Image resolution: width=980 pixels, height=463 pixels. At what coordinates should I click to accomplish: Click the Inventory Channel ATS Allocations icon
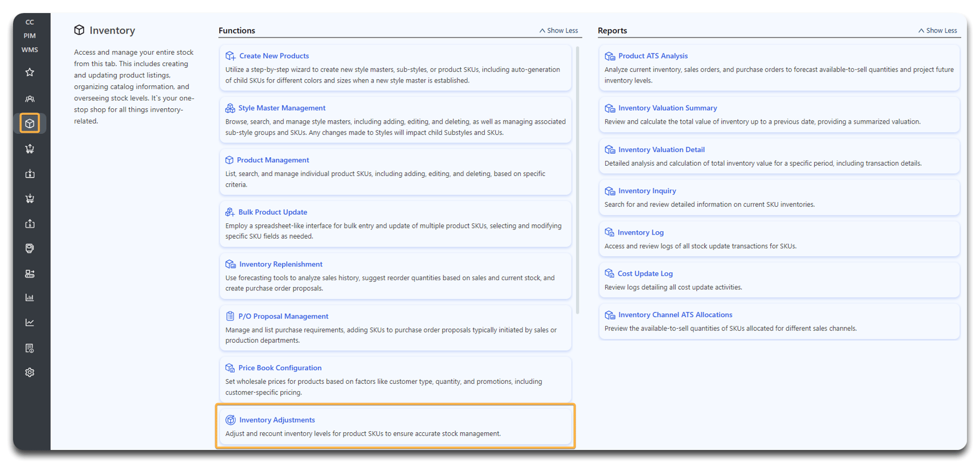pos(610,314)
